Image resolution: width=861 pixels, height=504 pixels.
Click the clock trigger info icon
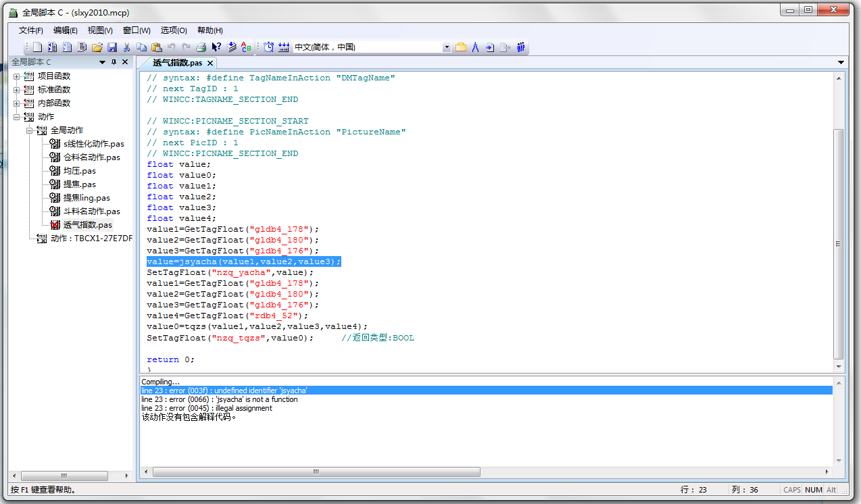point(268,47)
